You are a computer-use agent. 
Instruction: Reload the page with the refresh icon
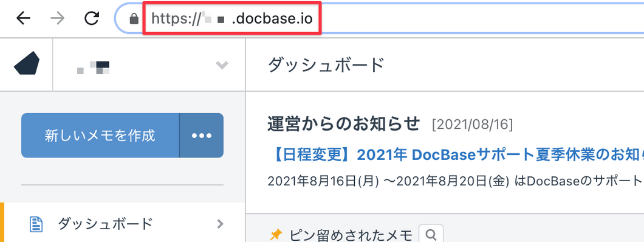pos(92,18)
